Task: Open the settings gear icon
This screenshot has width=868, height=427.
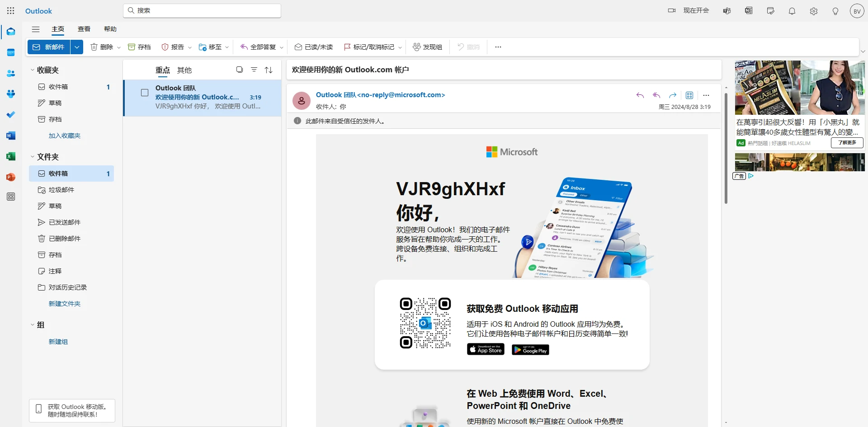Action: (x=814, y=11)
